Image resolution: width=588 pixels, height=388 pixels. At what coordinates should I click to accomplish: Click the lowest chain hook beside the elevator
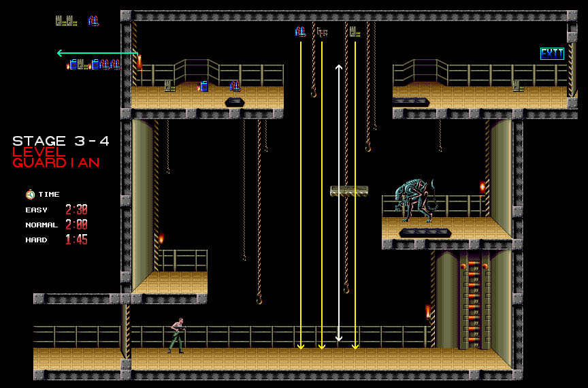(346, 289)
